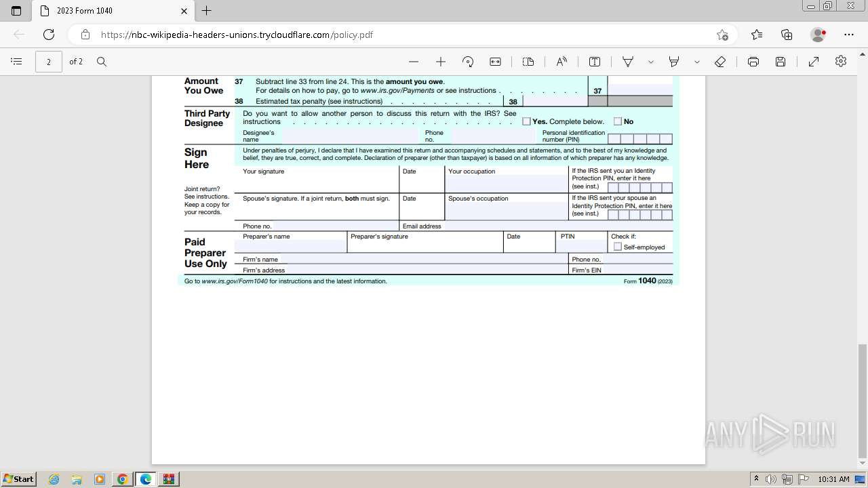Click the line 38 penalty field

(555, 101)
